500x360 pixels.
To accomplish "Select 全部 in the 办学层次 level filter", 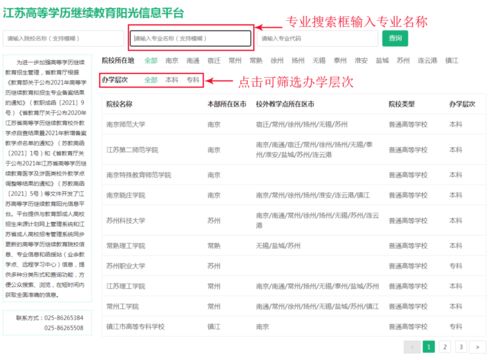I will (x=151, y=80).
